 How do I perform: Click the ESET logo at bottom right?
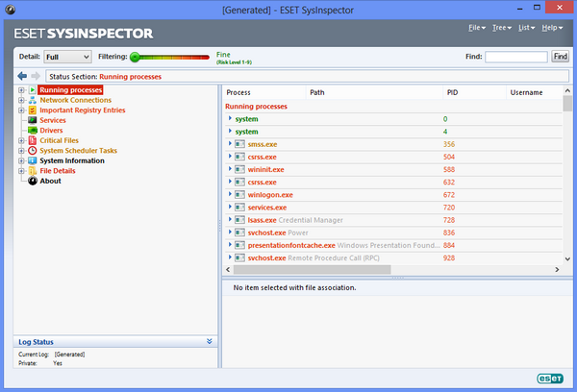coord(550,379)
